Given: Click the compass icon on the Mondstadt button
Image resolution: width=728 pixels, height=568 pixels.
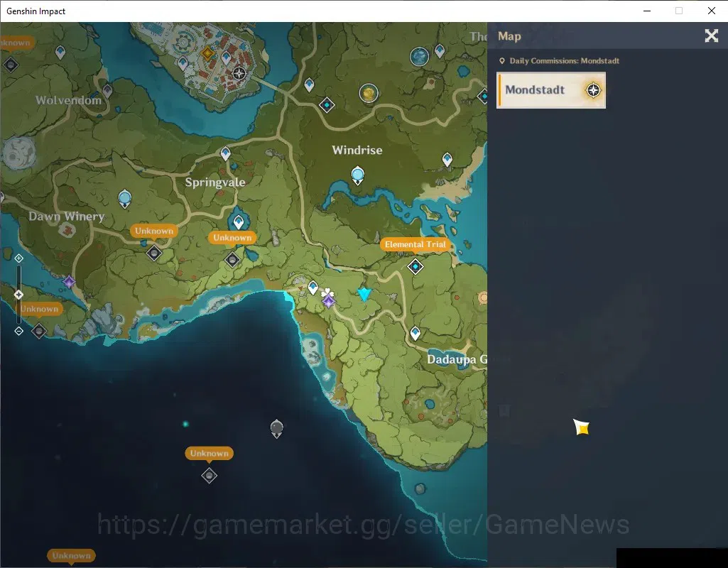Looking at the screenshot, I should 593,90.
